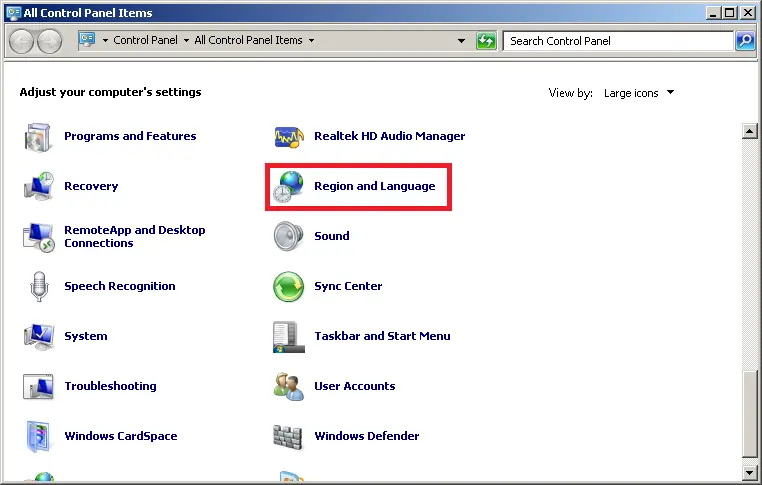Open the View by Large icons dropdown
Viewport: 762px width, 485px height.
[x=639, y=93]
